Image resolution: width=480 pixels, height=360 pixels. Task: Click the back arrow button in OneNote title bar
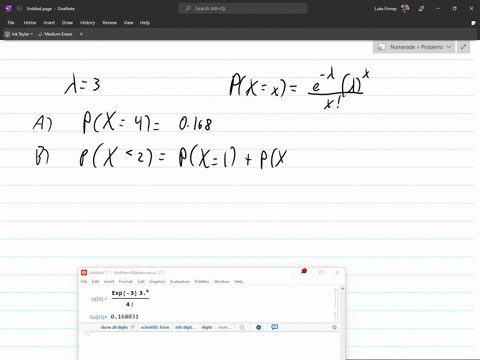point(19,9)
